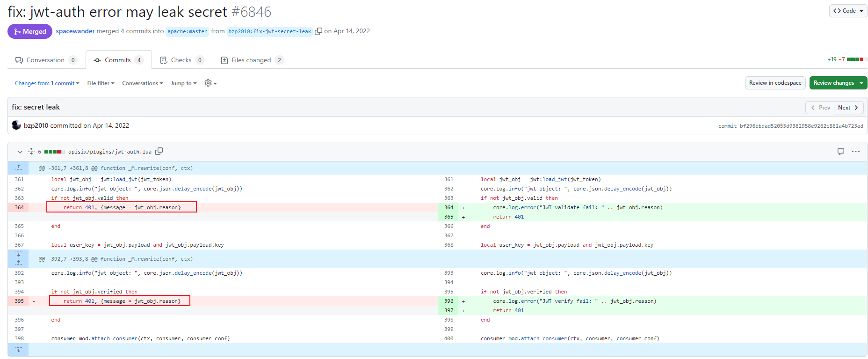
Task: Expand lines below the last hunk
Action: click(x=18, y=350)
